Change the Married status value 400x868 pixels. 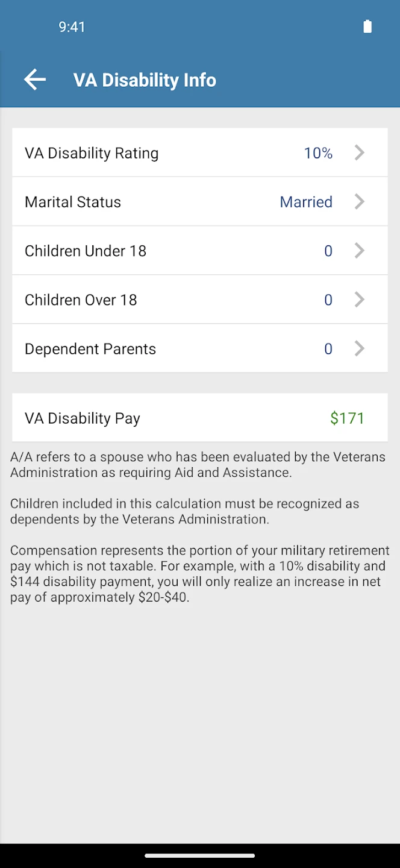coord(306,202)
